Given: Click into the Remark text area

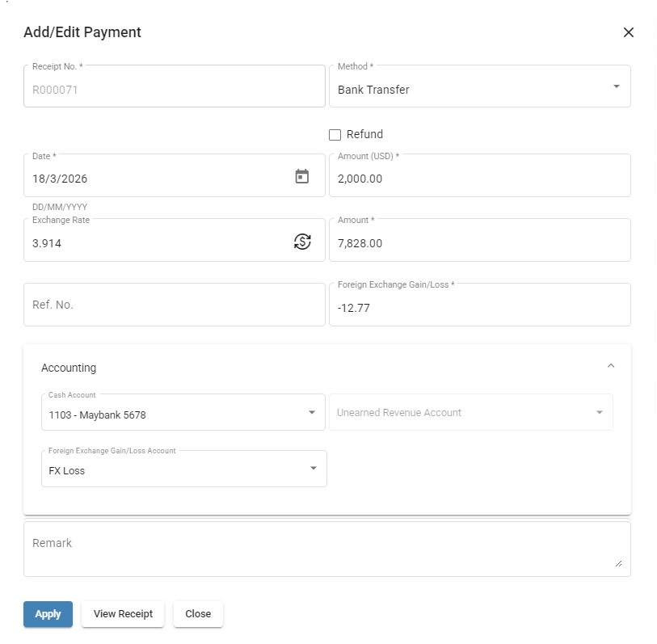Looking at the screenshot, I should point(326,549).
